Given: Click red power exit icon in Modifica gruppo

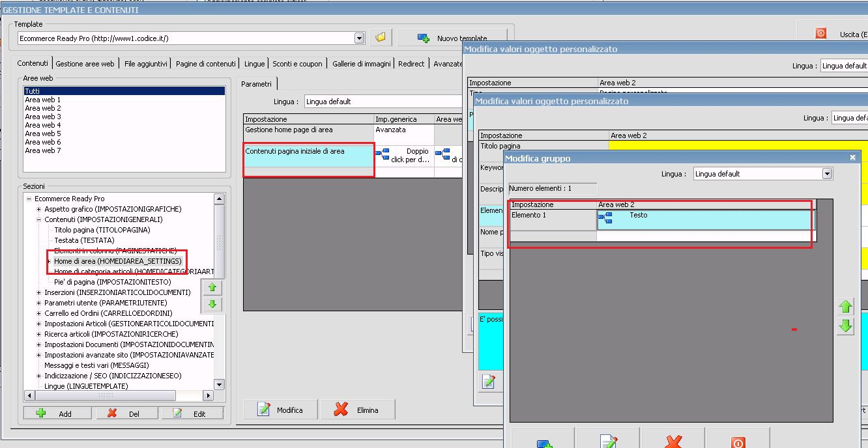Looking at the screenshot, I should [738, 438].
